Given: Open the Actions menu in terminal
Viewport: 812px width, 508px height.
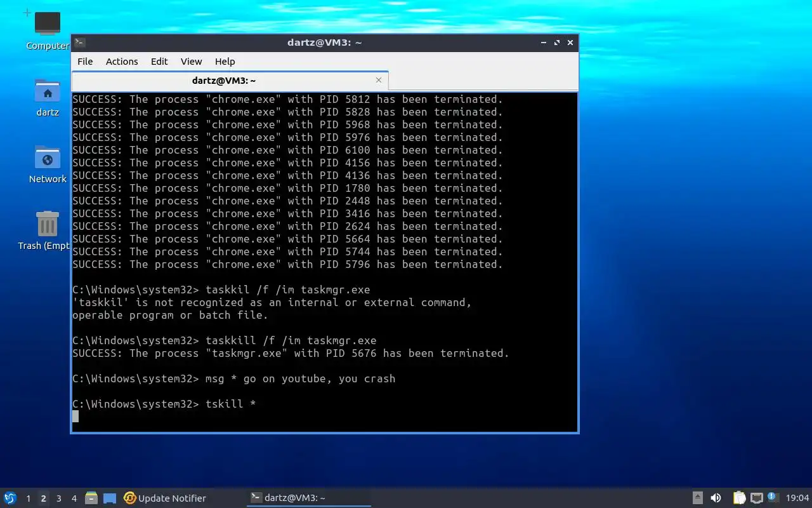Looking at the screenshot, I should 122,62.
